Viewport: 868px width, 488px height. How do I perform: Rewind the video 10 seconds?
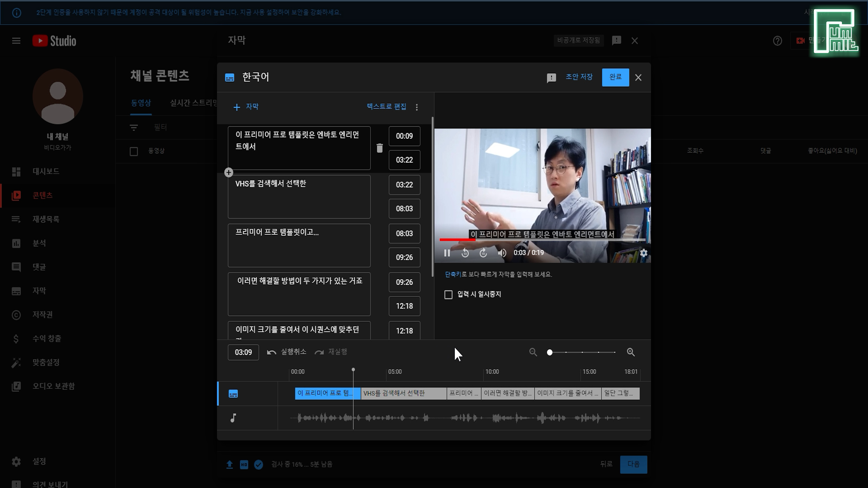pyautogui.click(x=465, y=253)
